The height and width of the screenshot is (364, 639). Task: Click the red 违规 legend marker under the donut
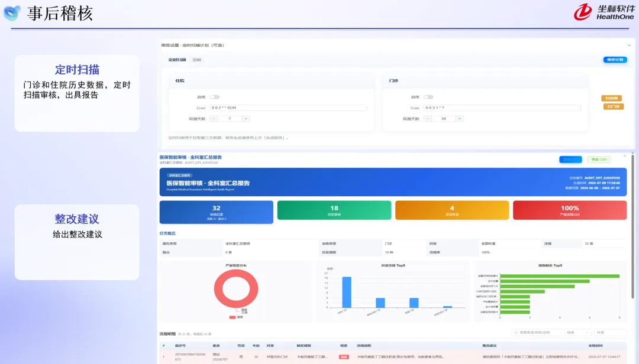point(233,317)
